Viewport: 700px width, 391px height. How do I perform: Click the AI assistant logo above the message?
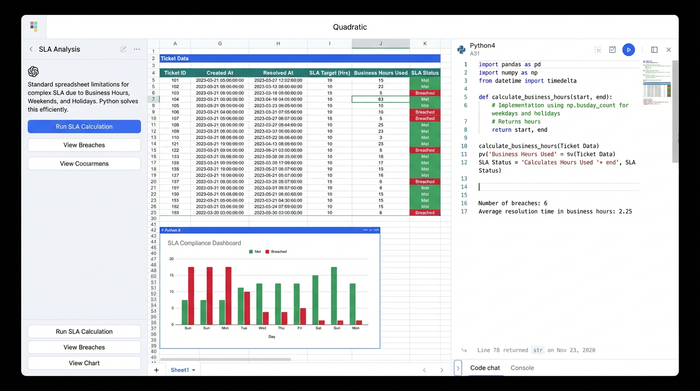33,71
